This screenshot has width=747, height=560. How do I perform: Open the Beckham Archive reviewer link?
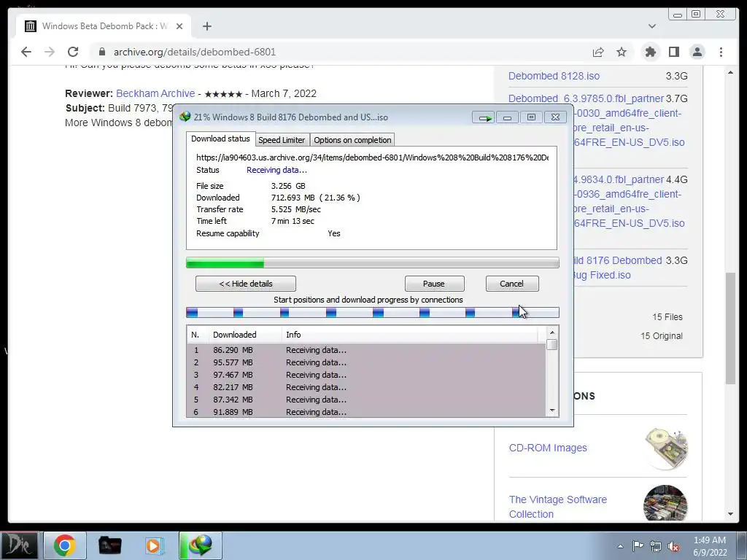pos(155,93)
